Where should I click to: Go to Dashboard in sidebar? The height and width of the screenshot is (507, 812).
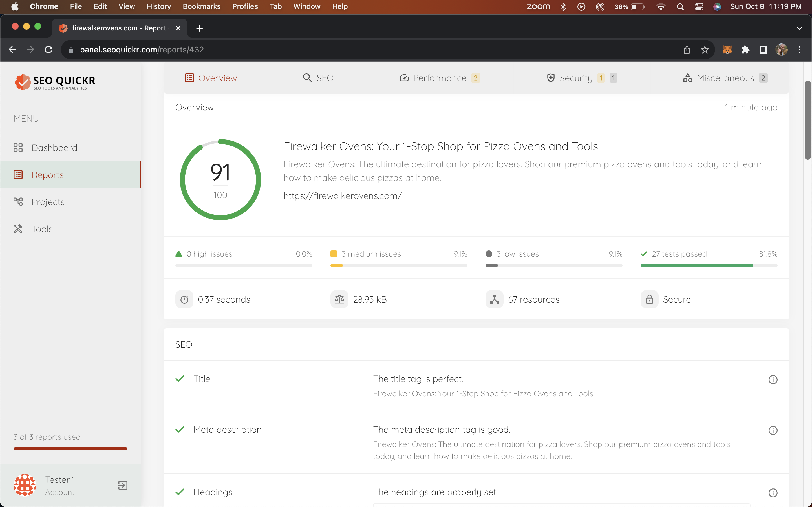coord(54,148)
